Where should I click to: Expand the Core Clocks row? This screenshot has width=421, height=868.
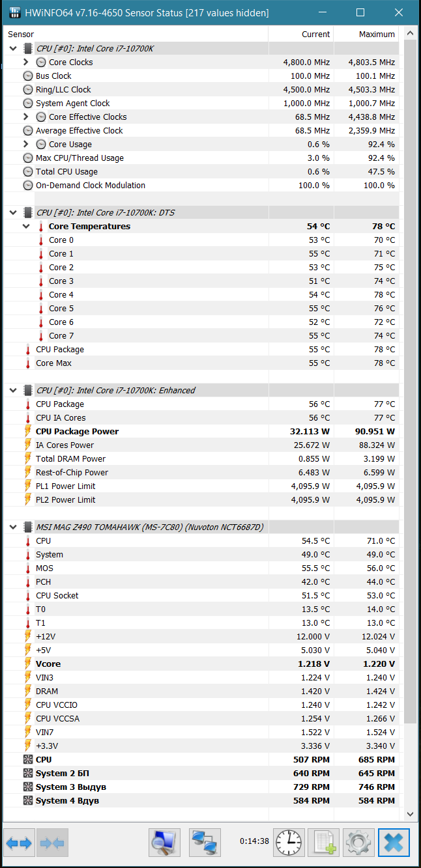click(x=26, y=62)
